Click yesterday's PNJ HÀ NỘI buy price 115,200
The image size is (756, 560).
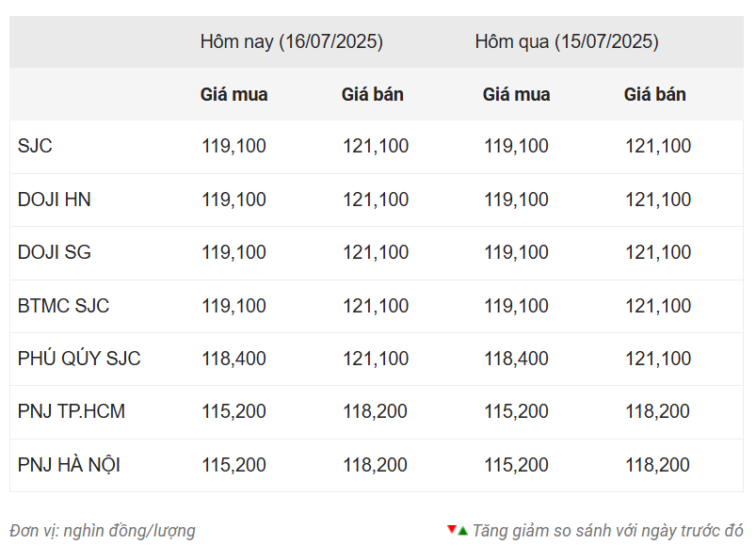516,465
